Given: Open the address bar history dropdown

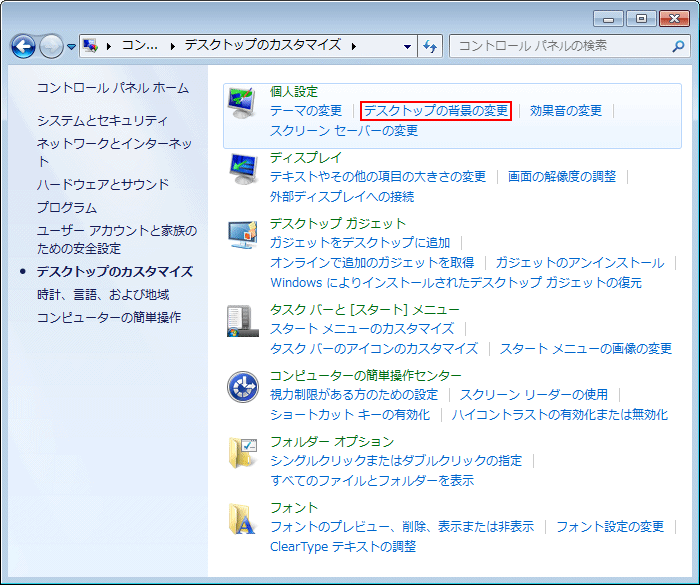Looking at the screenshot, I should pyautogui.click(x=407, y=46).
